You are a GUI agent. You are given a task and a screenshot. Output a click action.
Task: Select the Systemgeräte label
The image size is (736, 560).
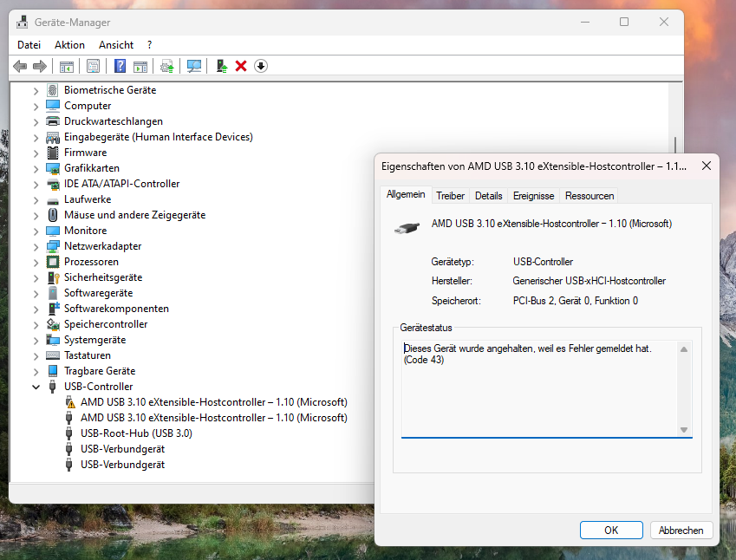(94, 340)
